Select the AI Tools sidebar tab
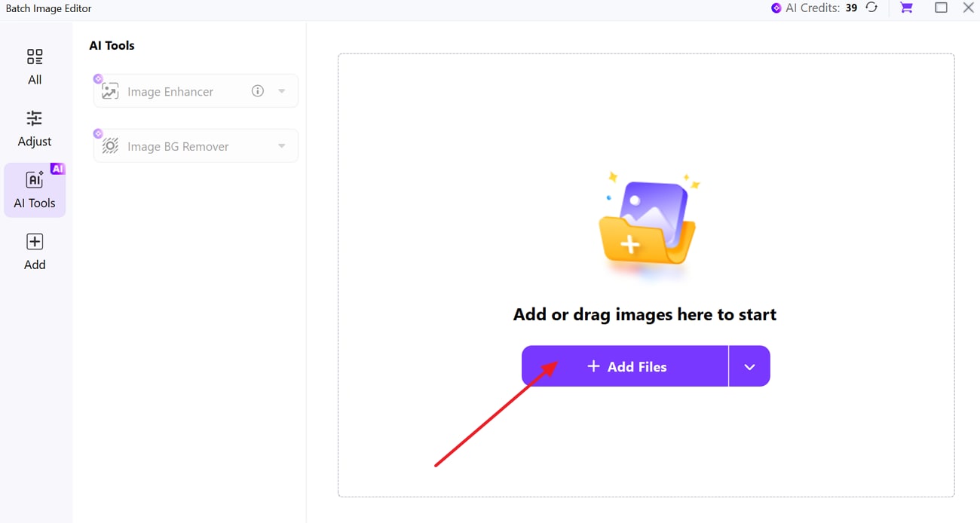 pos(35,190)
